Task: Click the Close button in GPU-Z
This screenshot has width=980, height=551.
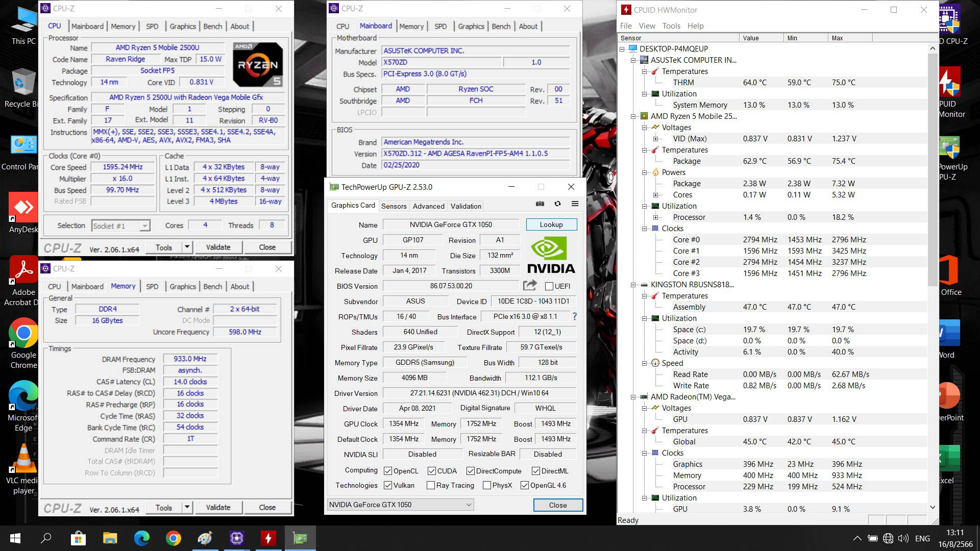Action: 558,505
